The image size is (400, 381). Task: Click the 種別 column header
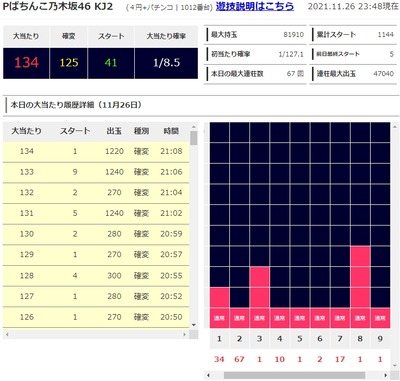(141, 131)
